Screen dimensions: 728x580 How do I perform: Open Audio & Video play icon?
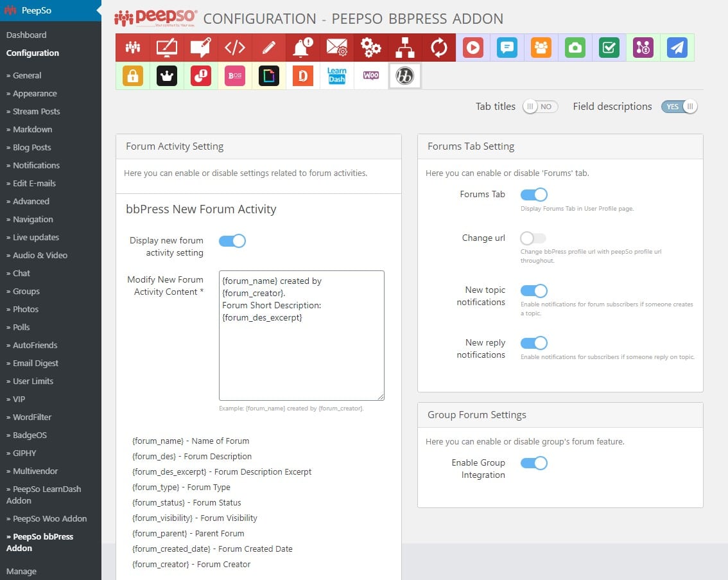pyautogui.click(x=473, y=48)
